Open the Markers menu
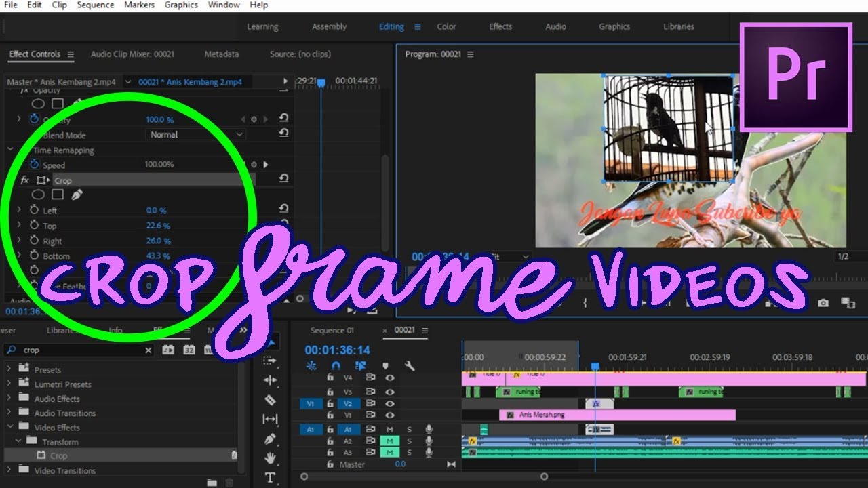 [x=139, y=5]
